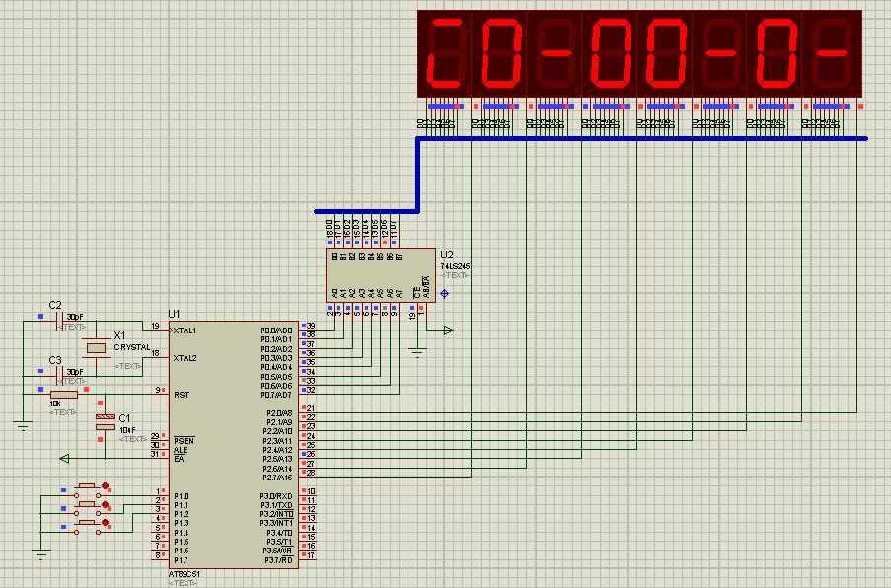Click ground symbol below U2
This screenshot has height=588, width=891.
pos(417,351)
